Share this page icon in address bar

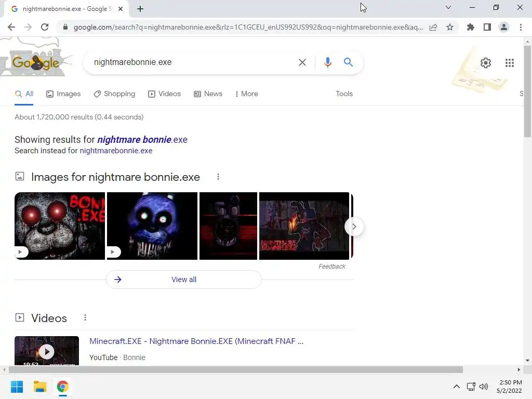433,27
